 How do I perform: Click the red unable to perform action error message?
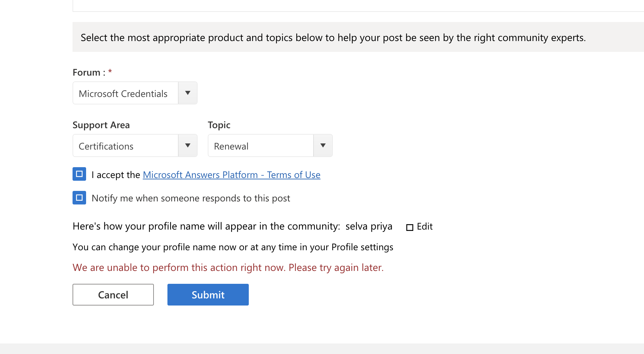228,268
